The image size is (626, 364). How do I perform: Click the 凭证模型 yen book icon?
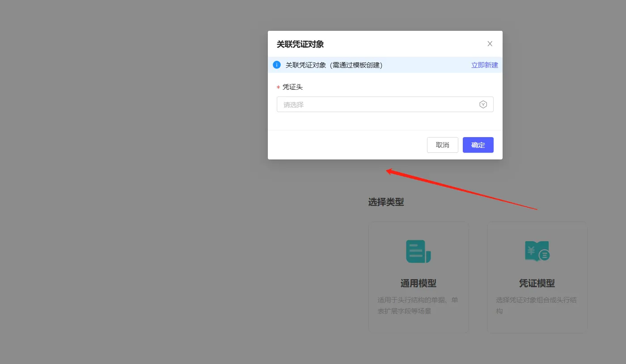tap(537, 251)
